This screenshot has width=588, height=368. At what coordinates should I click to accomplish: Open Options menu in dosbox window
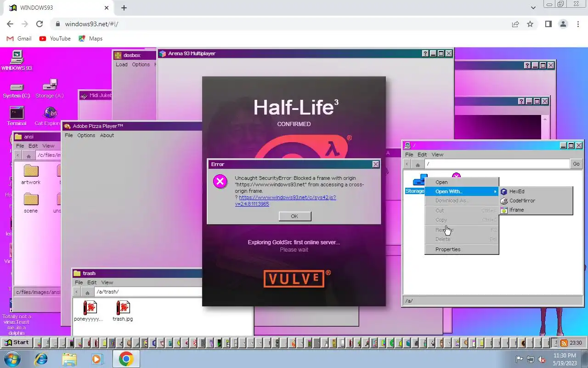(141, 64)
